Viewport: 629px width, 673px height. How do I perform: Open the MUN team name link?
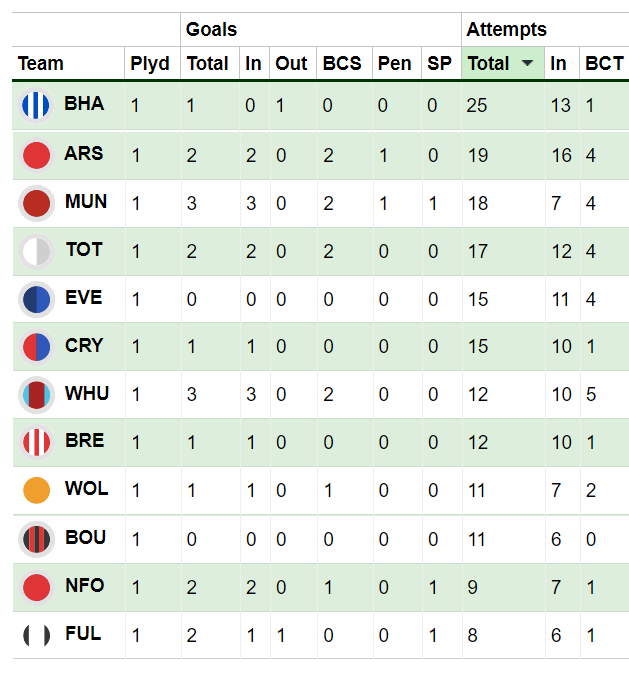click(86, 202)
